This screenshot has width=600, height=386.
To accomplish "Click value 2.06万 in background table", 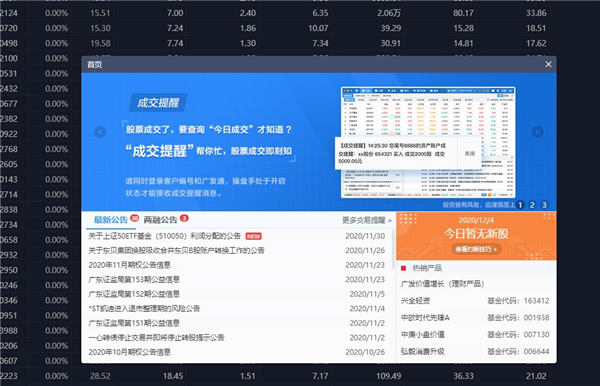I will click(389, 13).
